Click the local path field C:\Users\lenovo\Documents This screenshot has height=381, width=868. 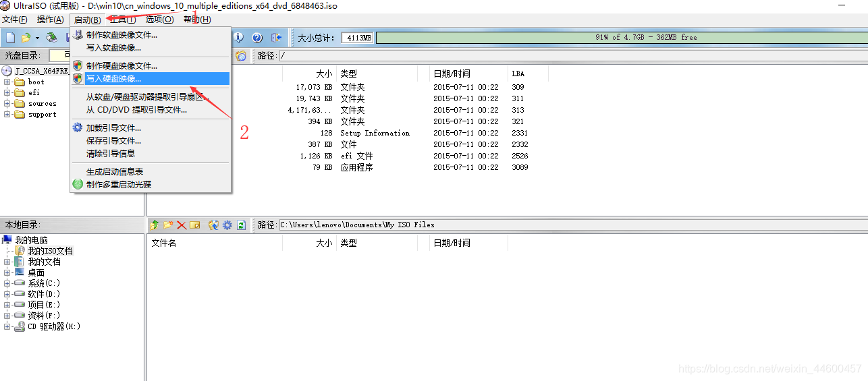point(572,225)
